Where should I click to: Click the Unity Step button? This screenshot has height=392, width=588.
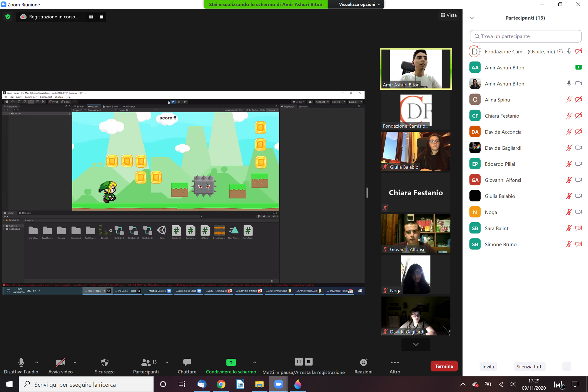(185, 102)
